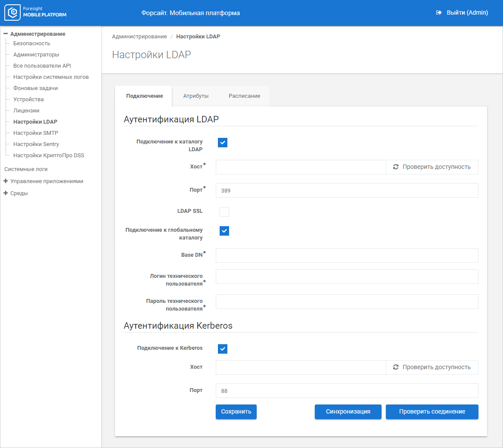Click the Base DN input field
Screen dimensions: 503x448
[x=347, y=255]
